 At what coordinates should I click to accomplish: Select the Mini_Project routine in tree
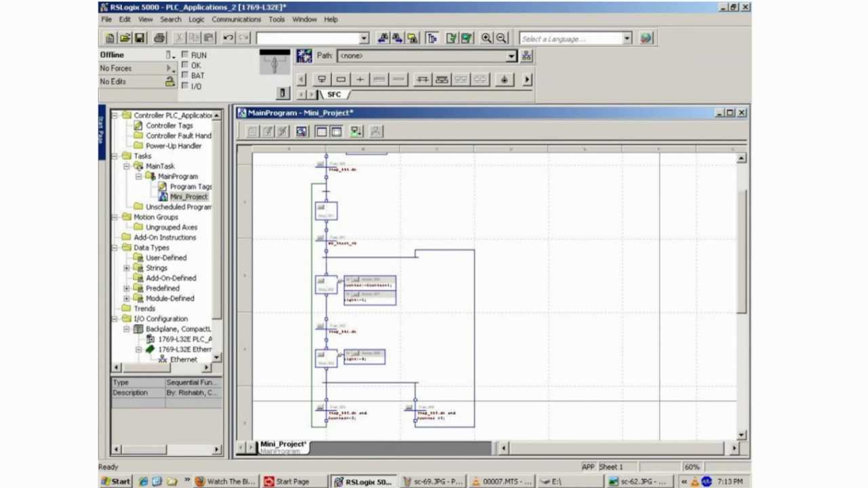(x=189, y=197)
